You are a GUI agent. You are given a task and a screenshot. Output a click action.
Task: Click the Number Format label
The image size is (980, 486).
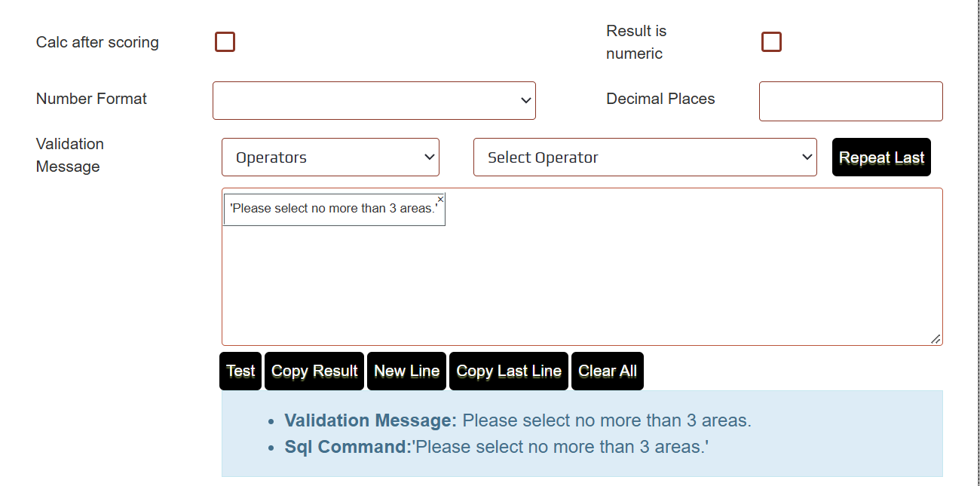[x=91, y=99]
